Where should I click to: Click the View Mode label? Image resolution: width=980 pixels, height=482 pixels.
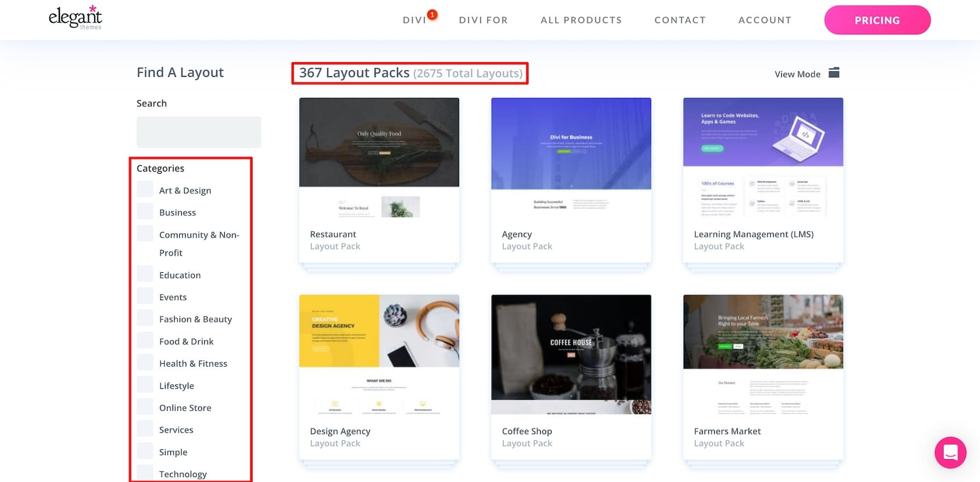pos(797,74)
